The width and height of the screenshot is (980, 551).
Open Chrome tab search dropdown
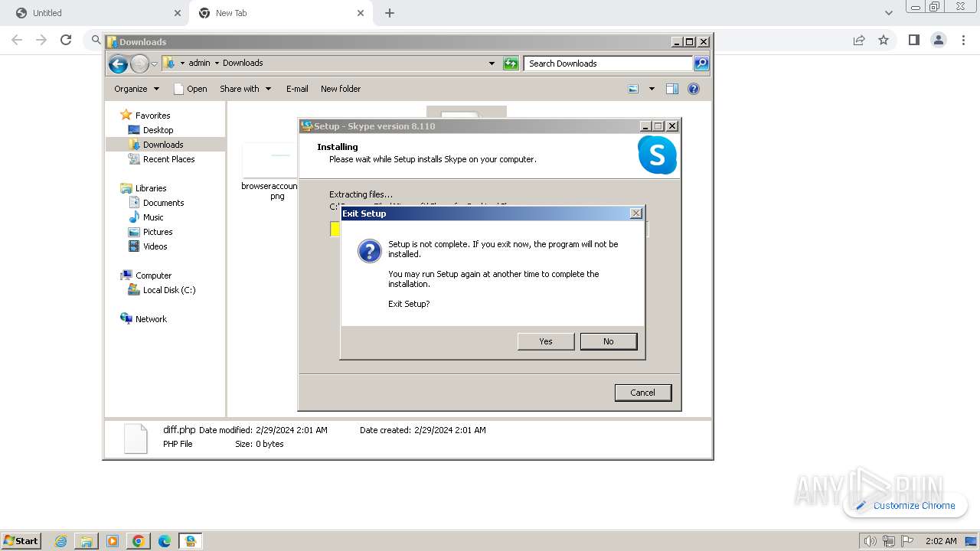point(888,13)
